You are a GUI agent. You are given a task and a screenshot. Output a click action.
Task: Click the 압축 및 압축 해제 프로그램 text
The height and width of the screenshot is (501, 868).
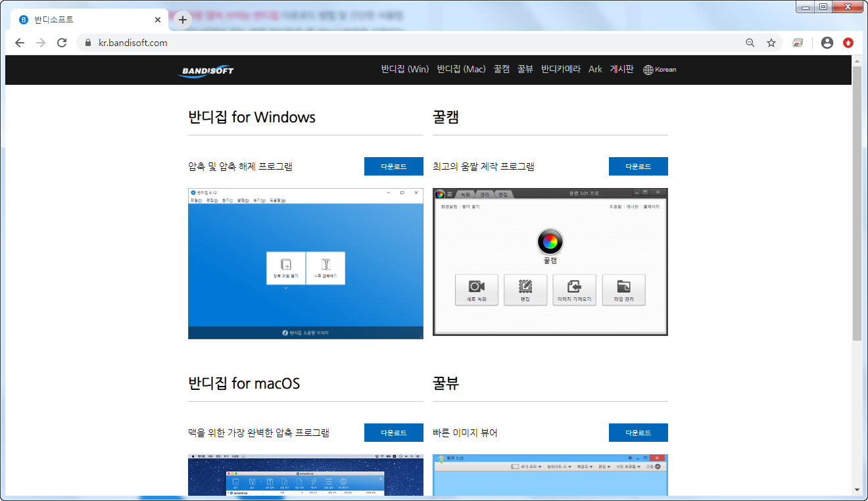point(240,166)
